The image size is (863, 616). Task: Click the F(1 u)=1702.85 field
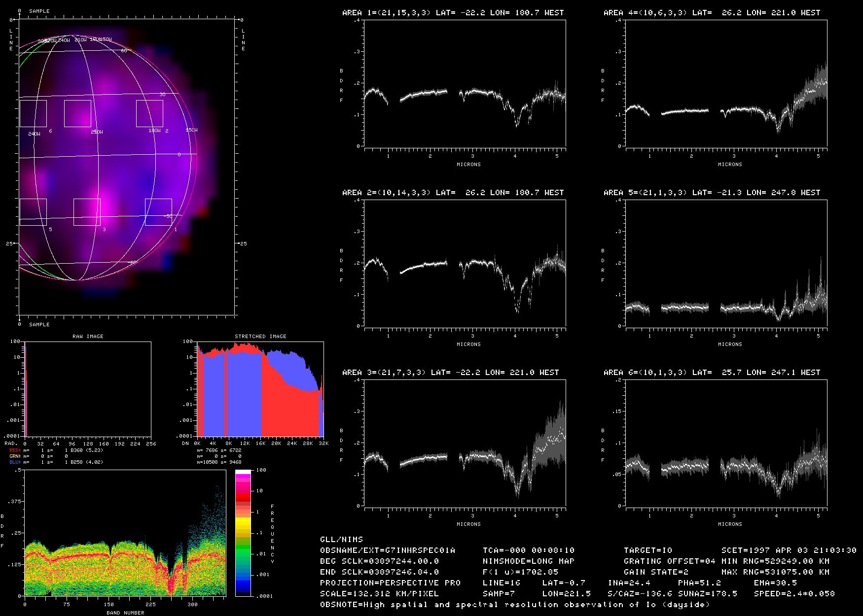point(520,572)
